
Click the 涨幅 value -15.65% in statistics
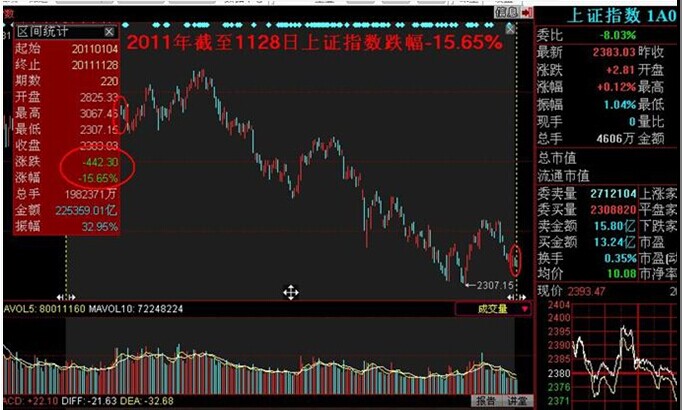pyautogui.click(x=98, y=178)
